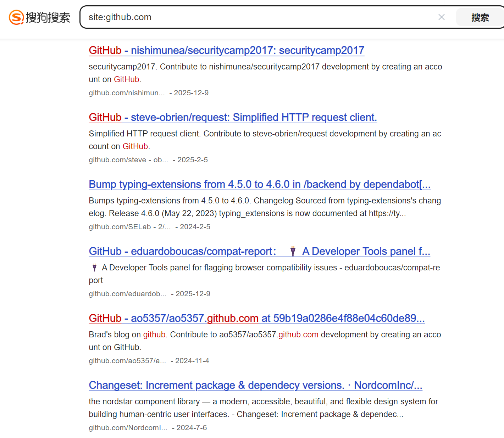This screenshot has width=504, height=438.
Task: Open Changeset: Increment package & dependecy versions link
Action: point(256,385)
